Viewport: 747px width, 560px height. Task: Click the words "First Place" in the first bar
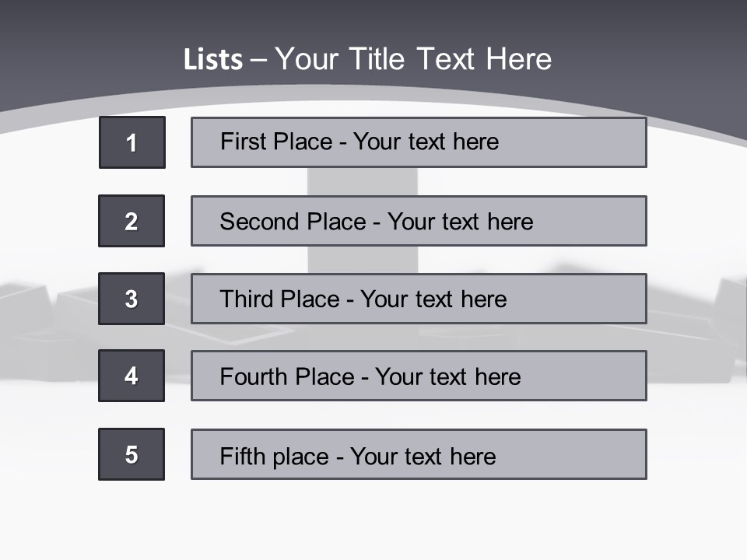coord(275,142)
